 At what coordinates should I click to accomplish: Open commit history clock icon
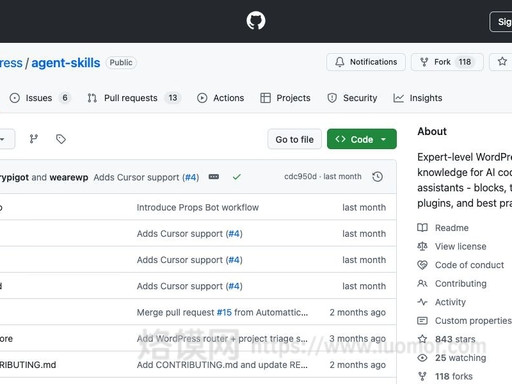coord(377,177)
